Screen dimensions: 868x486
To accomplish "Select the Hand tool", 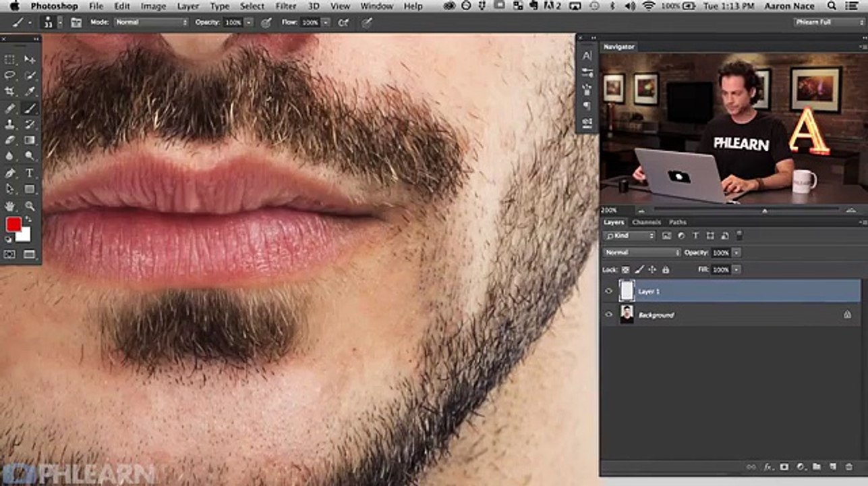I will (10, 206).
